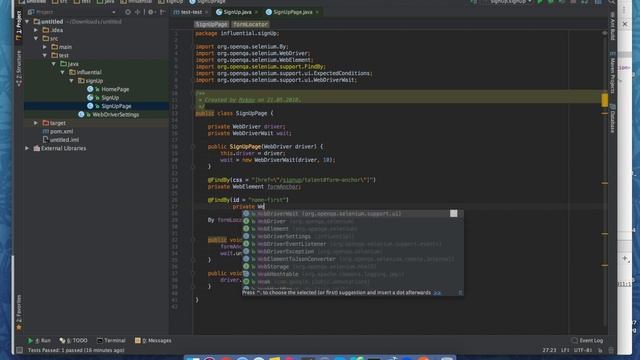Viewport: 640px width, 360px height.
Task: Select SignUpPage in the project tree
Action: click(116, 106)
